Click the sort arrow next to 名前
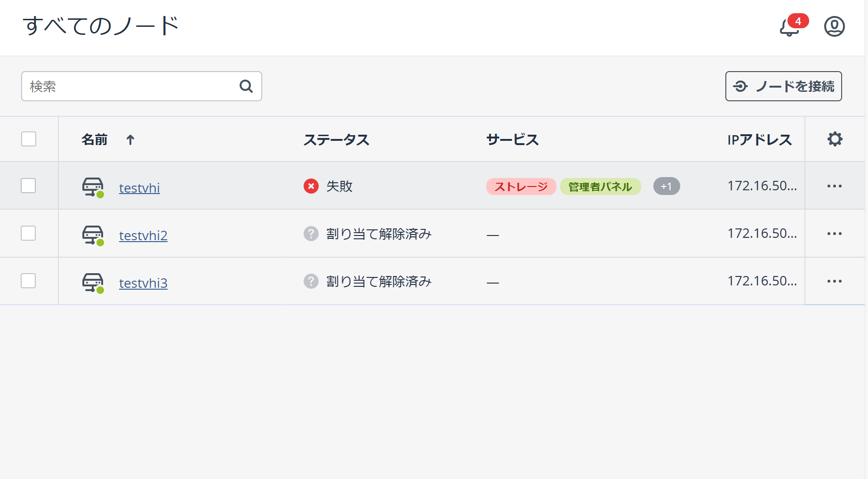Viewport: 868px width, 479px height. (130, 140)
